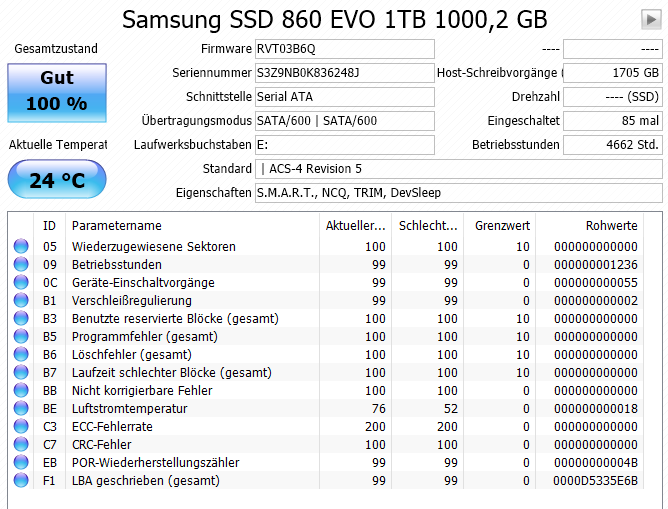
Task: Click the status orb for Benutzte reservierte Blöcke
Action: click(x=21, y=318)
